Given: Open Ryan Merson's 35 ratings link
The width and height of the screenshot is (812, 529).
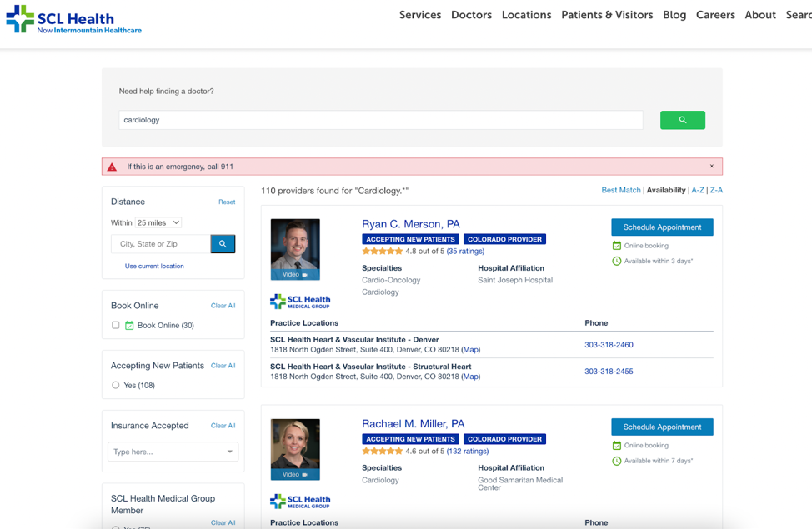Looking at the screenshot, I should click(x=465, y=251).
